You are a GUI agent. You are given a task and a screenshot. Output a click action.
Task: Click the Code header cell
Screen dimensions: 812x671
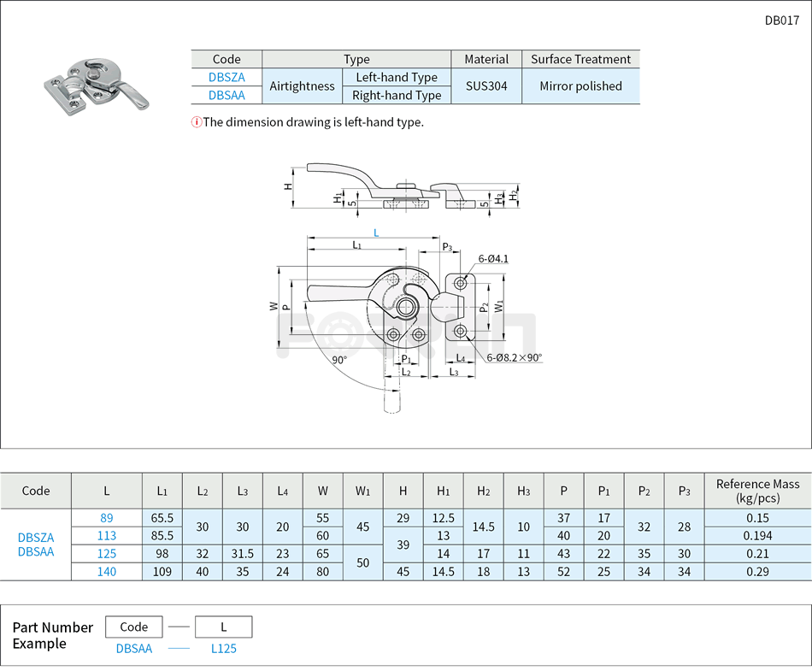pyautogui.click(x=225, y=59)
